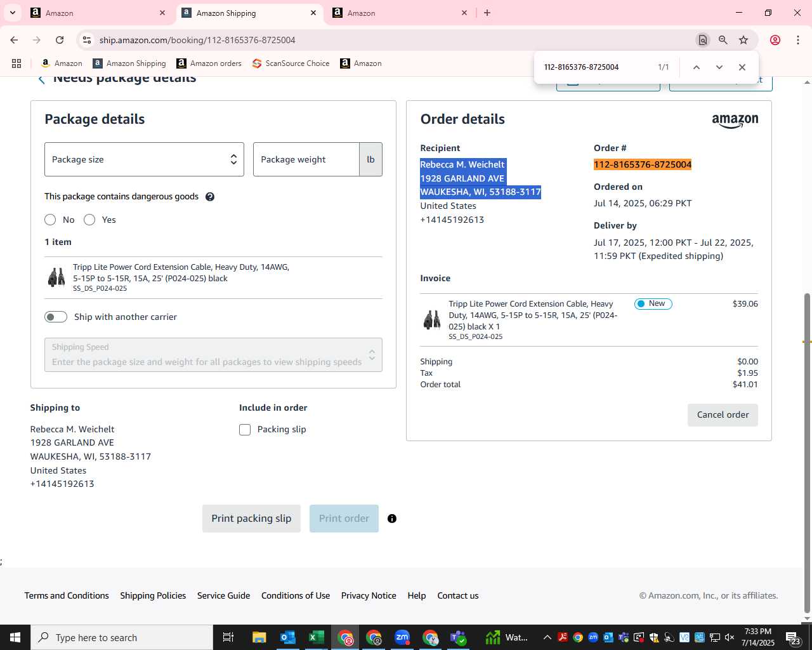Click the Print packing slip button
812x650 pixels.
[251, 519]
